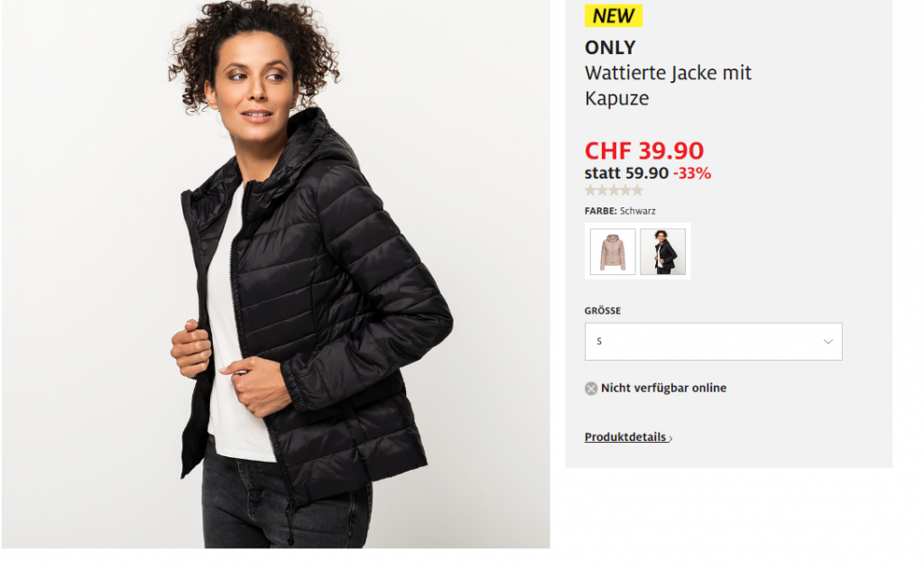Select the pink jacket color variant

(x=613, y=252)
